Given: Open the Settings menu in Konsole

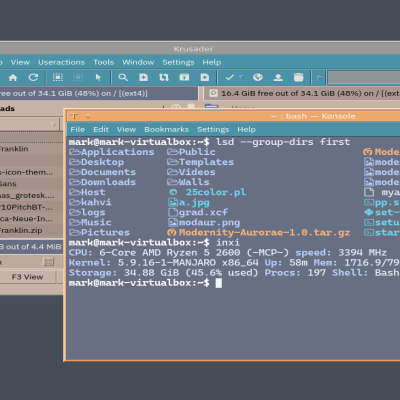Looking at the screenshot, I should click(213, 129).
